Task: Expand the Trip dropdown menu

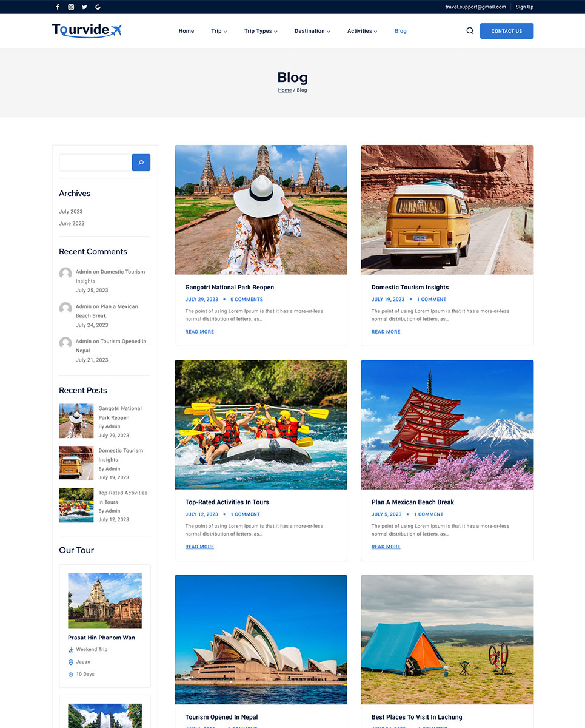Action: [219, 31]
